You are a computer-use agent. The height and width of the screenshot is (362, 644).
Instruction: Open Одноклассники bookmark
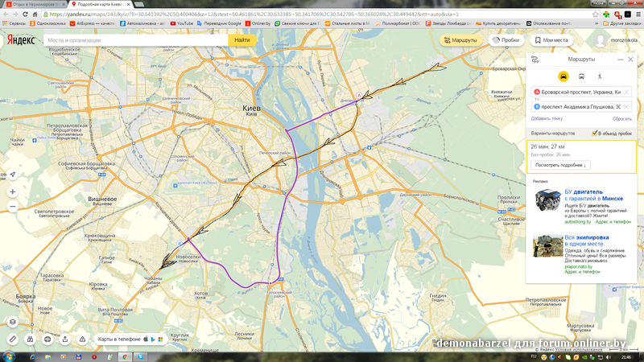pyautogui.click(x=47, y=23)
